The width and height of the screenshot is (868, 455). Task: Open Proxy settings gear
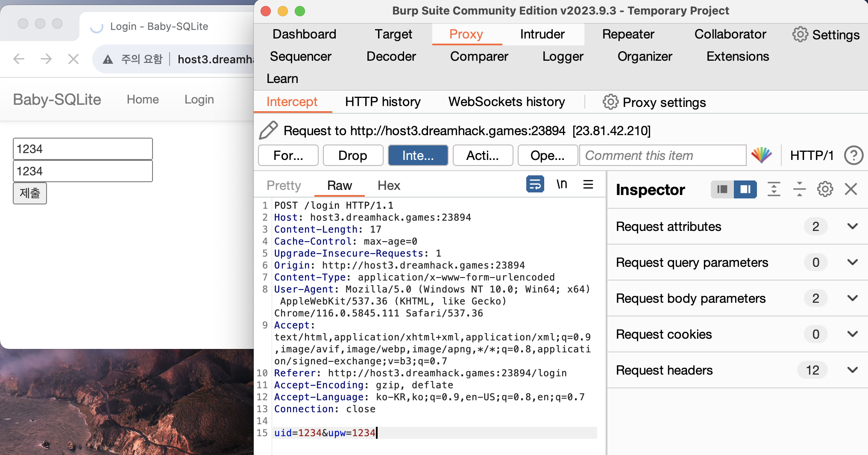[610, 102]
